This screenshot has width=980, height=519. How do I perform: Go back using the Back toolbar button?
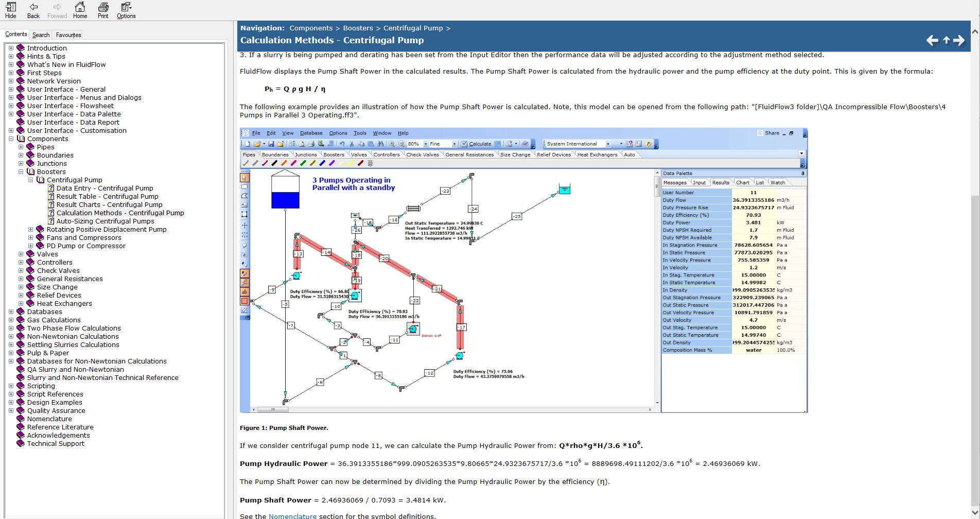coord(33,10)
